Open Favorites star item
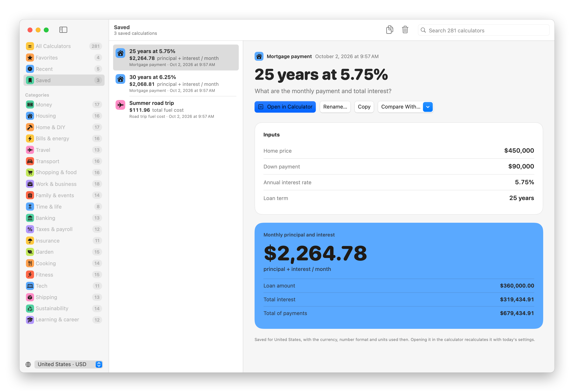 pos(64,58)
